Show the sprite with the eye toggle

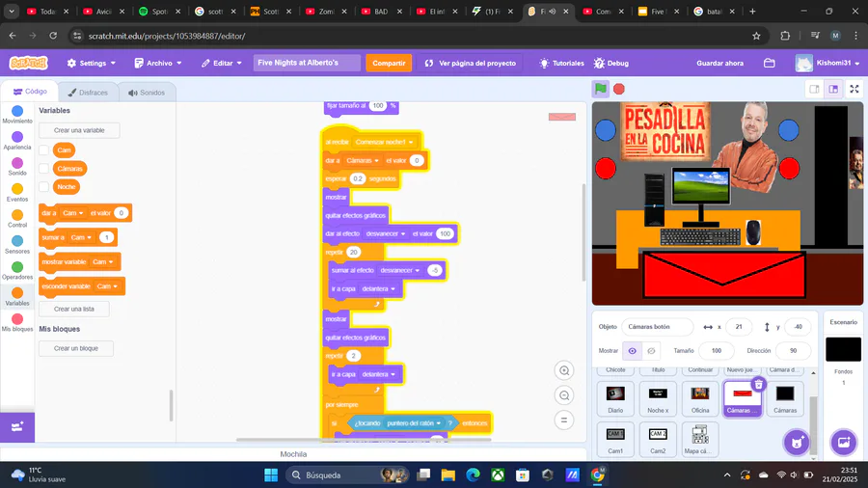(x=632, y=351)
